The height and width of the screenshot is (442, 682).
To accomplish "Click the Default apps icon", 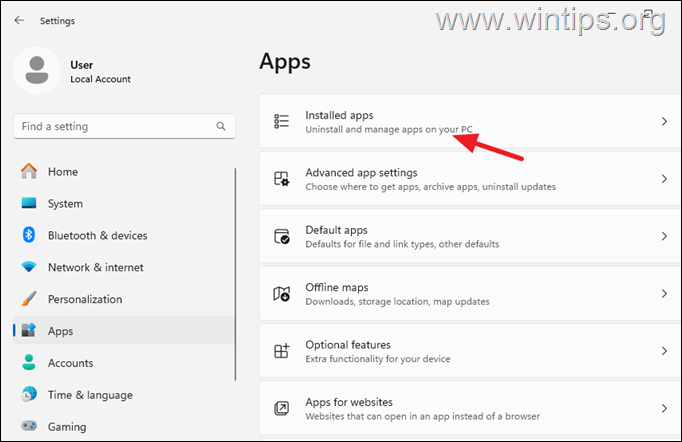I will [x=281, y=236].
